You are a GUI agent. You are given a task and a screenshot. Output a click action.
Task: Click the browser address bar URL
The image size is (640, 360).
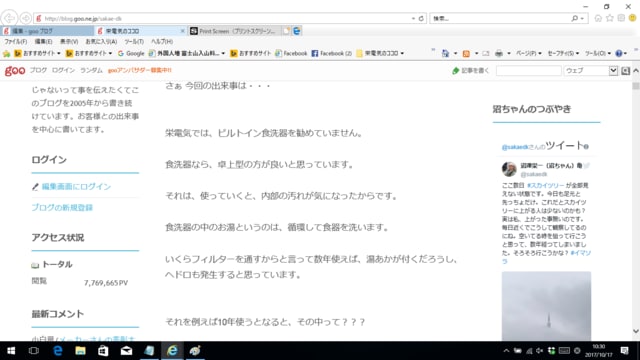83,19
